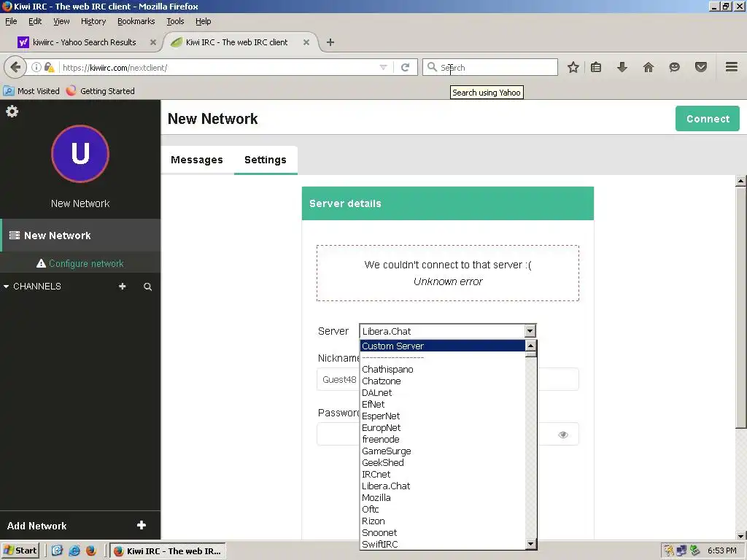Reload the current page
Screen dimensions: 747x560
pos(406,68)
